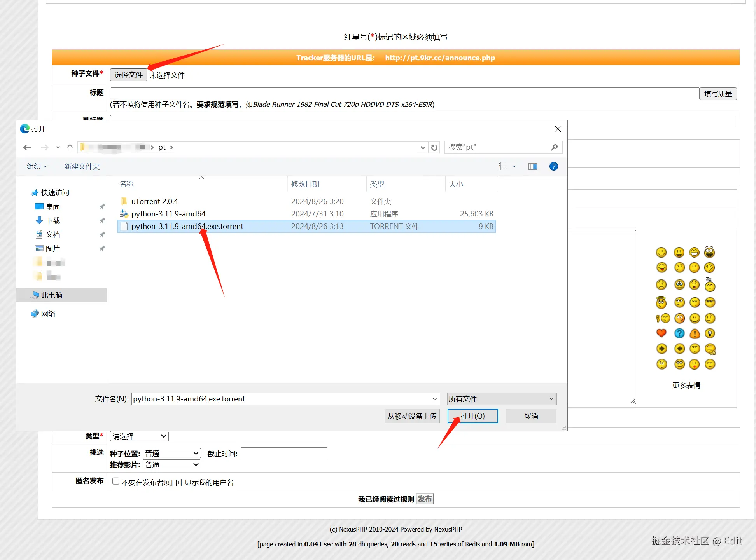Click 新建文件夹 in the toolbar
The height and width of the screenshot is (560, 756).
82,166
